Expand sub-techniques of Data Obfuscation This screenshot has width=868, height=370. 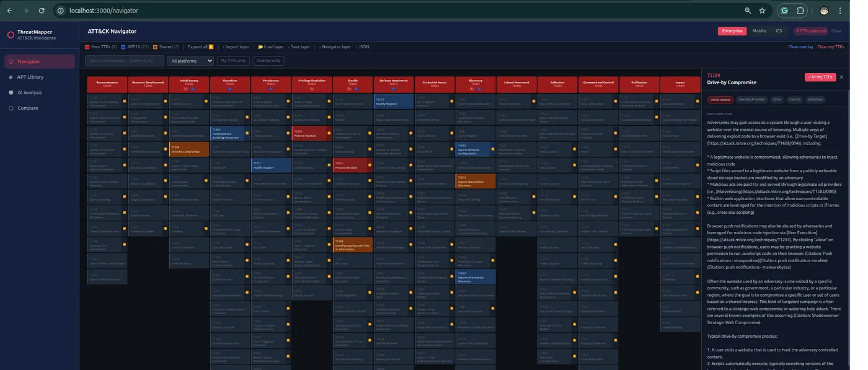point(615,100)
